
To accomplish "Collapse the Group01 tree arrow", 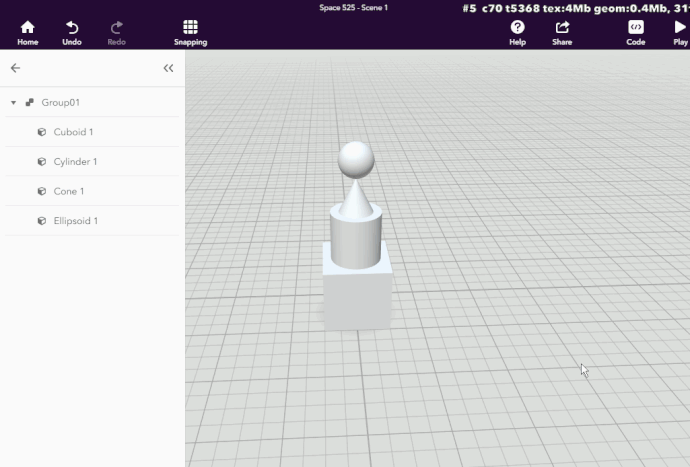I will coord(13,103).
